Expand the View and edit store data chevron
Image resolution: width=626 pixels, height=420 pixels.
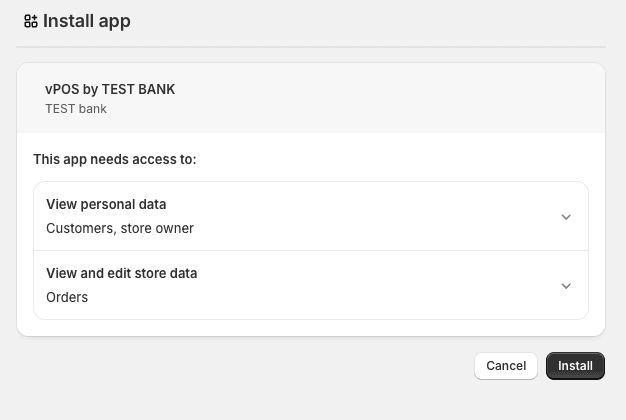566,286
